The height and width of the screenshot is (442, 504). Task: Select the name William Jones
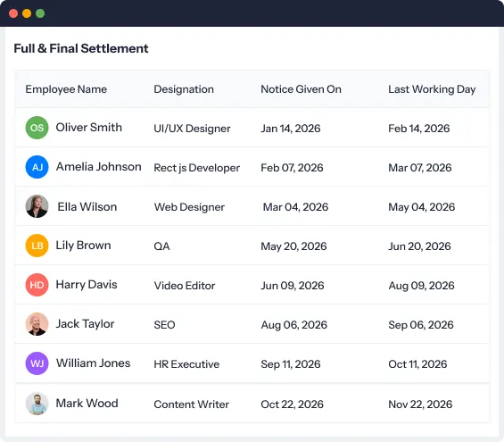pos(93,363)
